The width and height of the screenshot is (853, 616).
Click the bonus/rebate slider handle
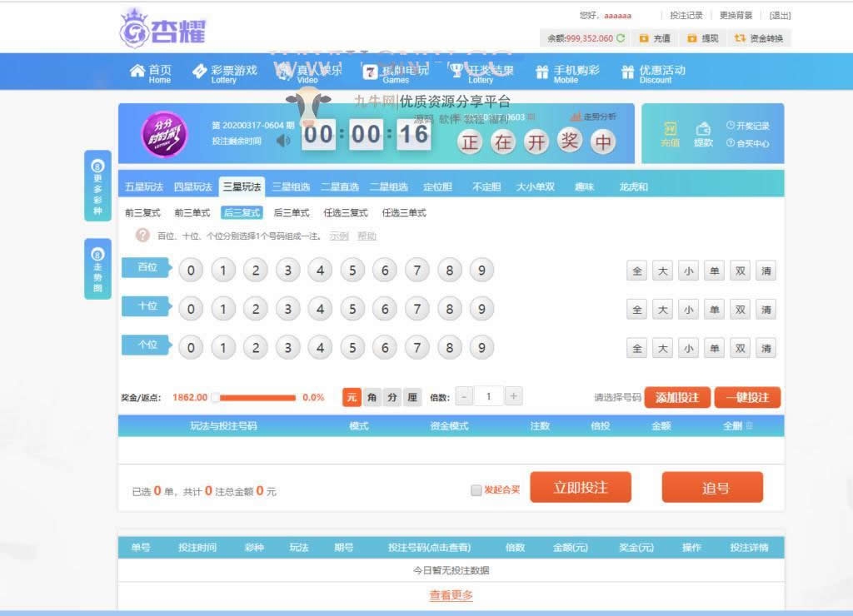click(x=215, y=398)
